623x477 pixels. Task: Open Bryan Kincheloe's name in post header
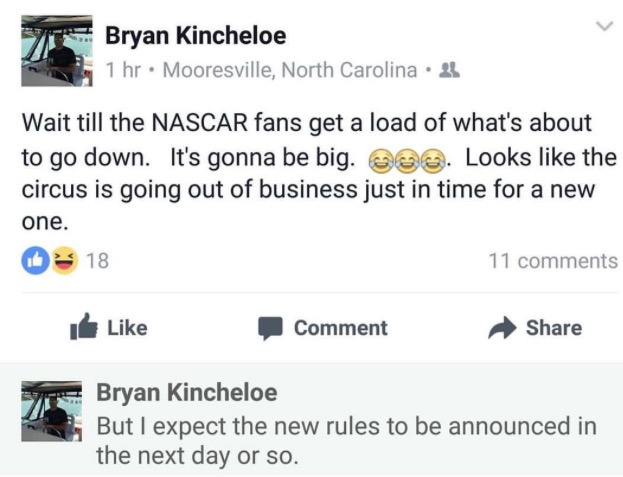(x=195, y=37)
